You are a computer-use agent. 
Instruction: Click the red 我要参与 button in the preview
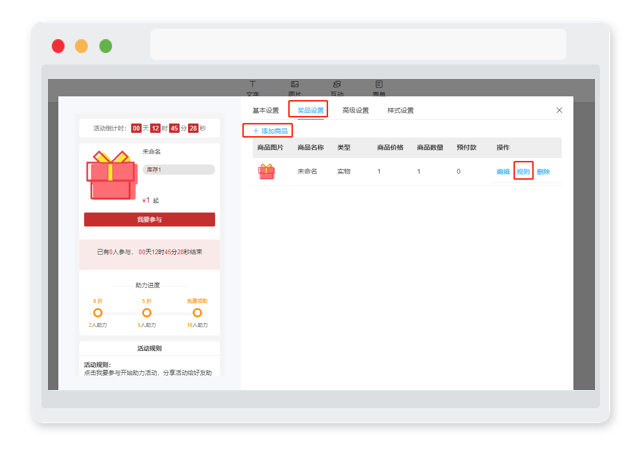pos(149,219)
